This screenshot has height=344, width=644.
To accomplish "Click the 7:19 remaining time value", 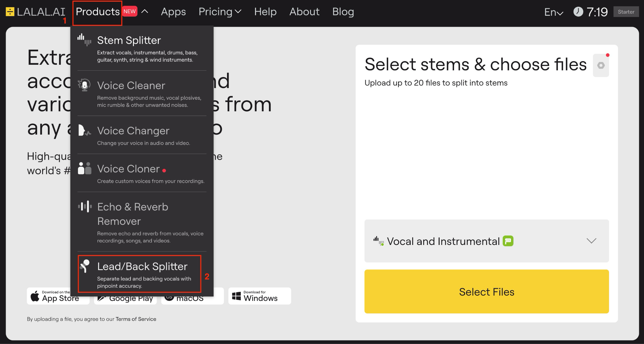I will 597,12.
